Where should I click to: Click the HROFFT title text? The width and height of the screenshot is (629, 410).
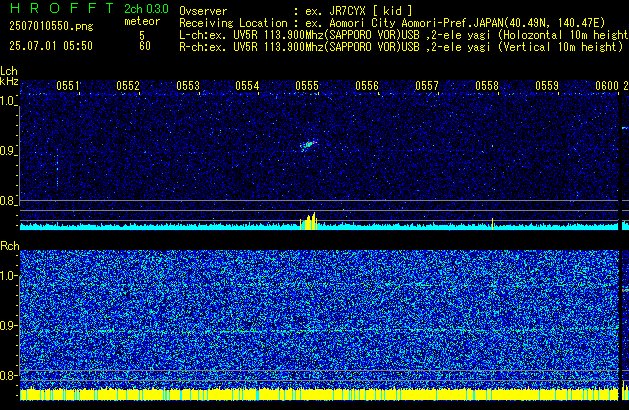(62, 8)
